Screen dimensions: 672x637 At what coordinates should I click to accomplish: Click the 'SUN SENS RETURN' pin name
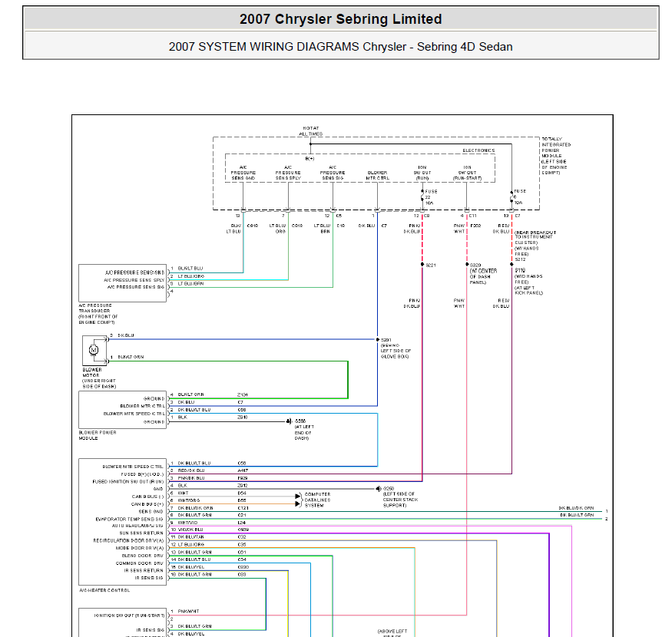141,533
